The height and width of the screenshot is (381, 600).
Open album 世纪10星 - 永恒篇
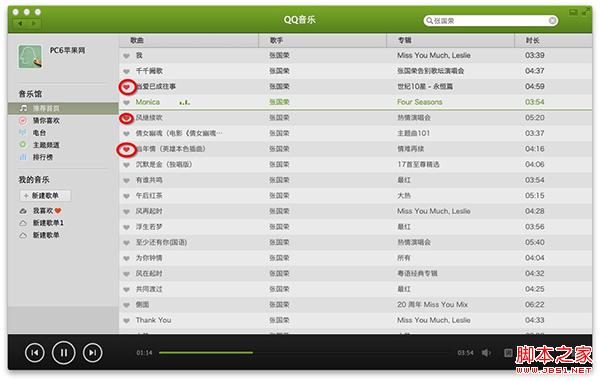click(425, 86)
